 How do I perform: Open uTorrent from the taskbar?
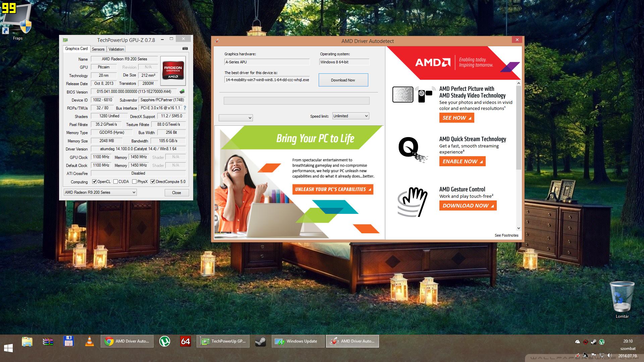(x=165, y=341)
